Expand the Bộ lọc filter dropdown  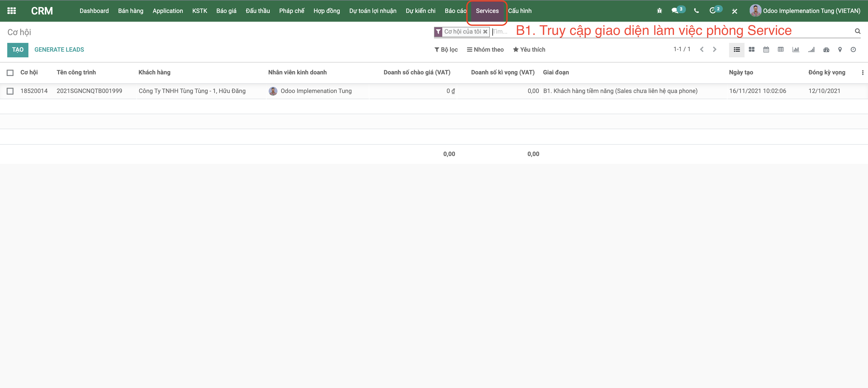click(446, 50)
